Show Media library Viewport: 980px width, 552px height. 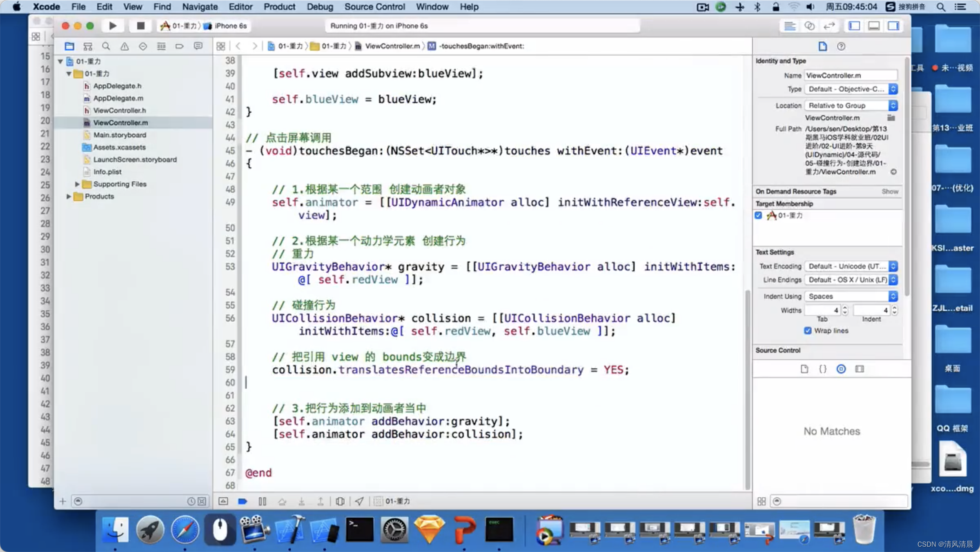[860, 369]
